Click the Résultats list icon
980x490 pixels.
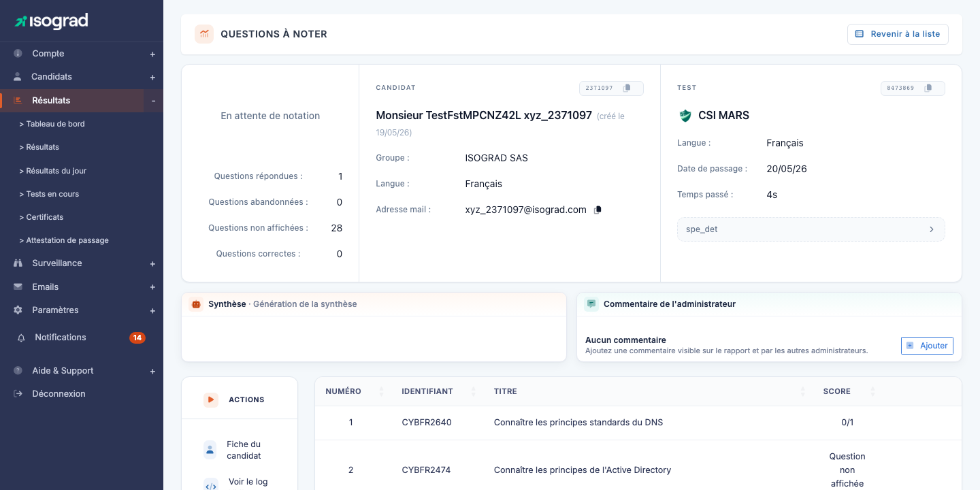click(x=18, y=100)
